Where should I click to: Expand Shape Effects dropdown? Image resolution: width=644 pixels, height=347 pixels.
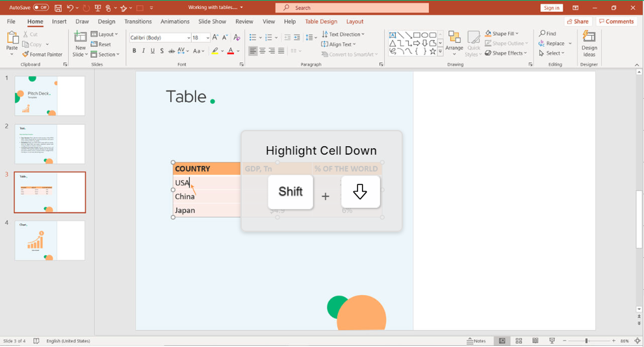click(x=506, y=53)
